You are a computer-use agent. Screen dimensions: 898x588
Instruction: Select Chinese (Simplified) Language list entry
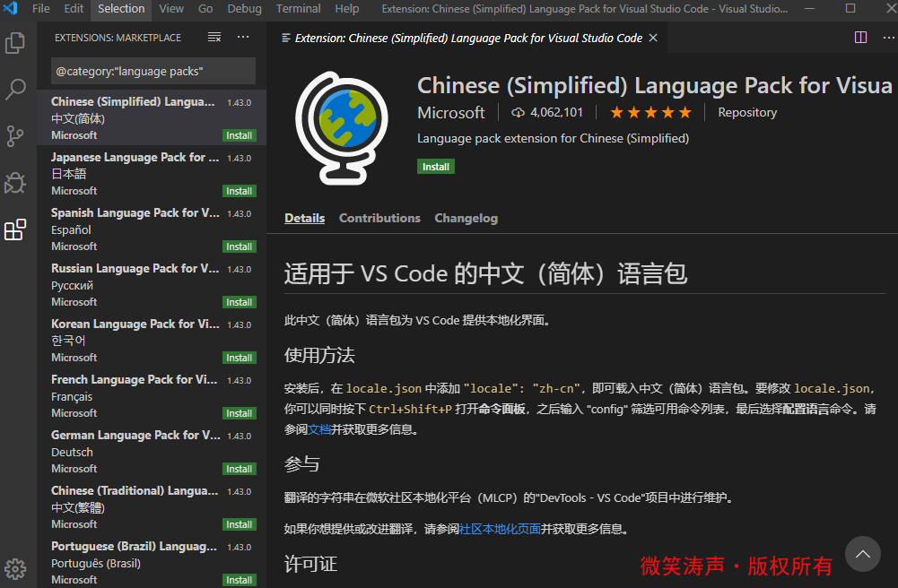[x=152, y=117]
